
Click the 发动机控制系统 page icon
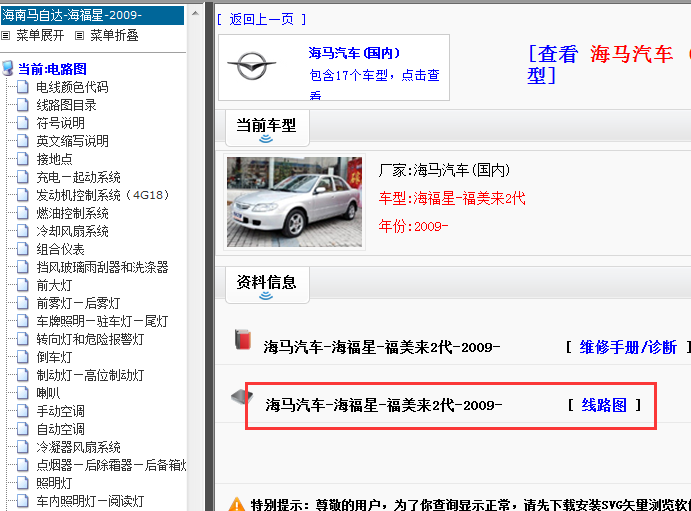(22, 195)
